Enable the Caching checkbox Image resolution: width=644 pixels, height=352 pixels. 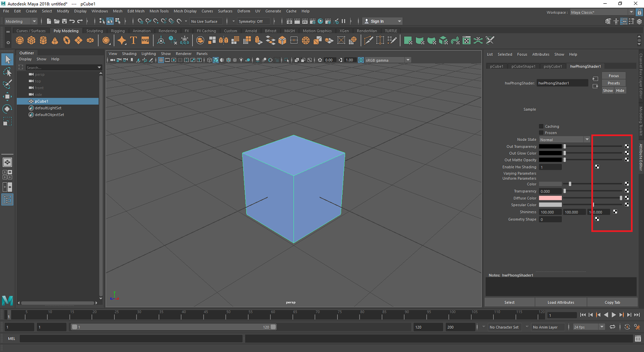point(541,126)
